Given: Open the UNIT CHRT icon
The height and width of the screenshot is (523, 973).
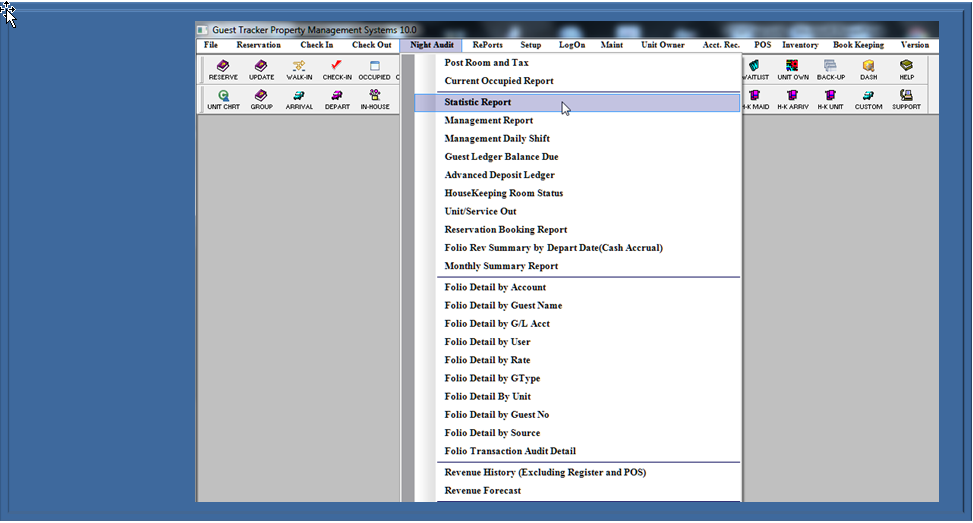Looking at the screenshot, I should [223, 99].
